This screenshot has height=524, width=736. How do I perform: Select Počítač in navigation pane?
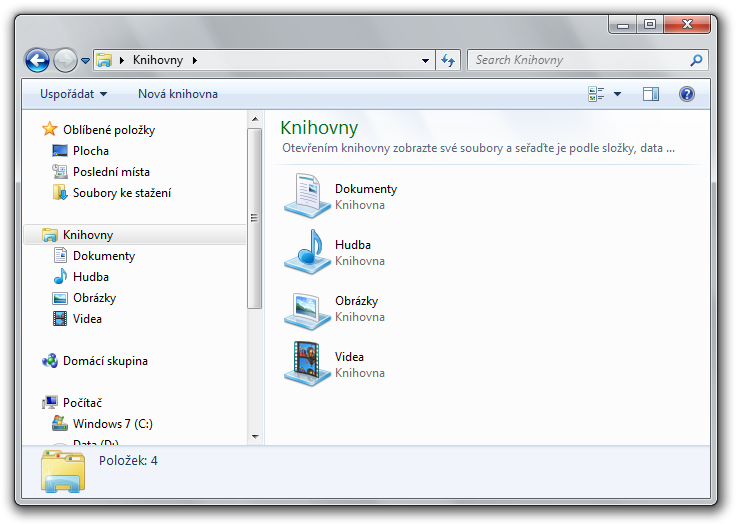click(82, 403)
